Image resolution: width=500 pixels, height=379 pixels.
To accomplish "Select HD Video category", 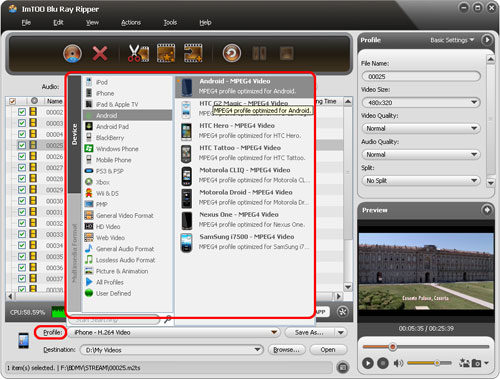I will (127, 227).
